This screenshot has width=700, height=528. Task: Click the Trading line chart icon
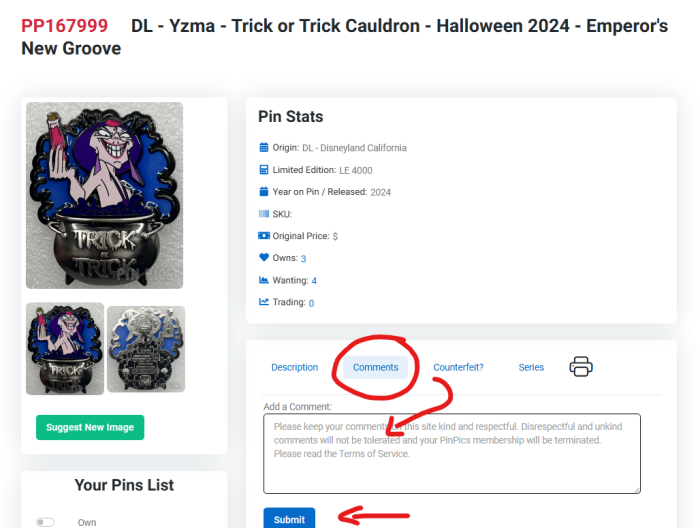(x=264, y=302)
